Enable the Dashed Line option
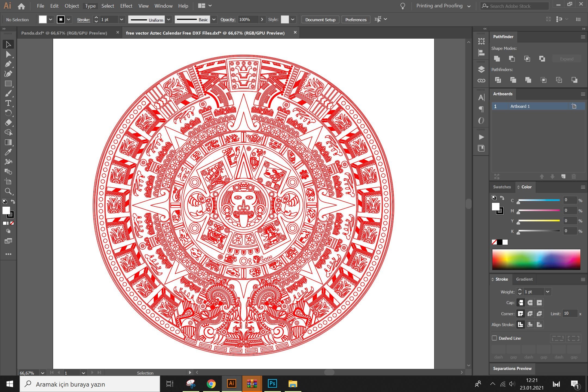 [x=495, y=338]
